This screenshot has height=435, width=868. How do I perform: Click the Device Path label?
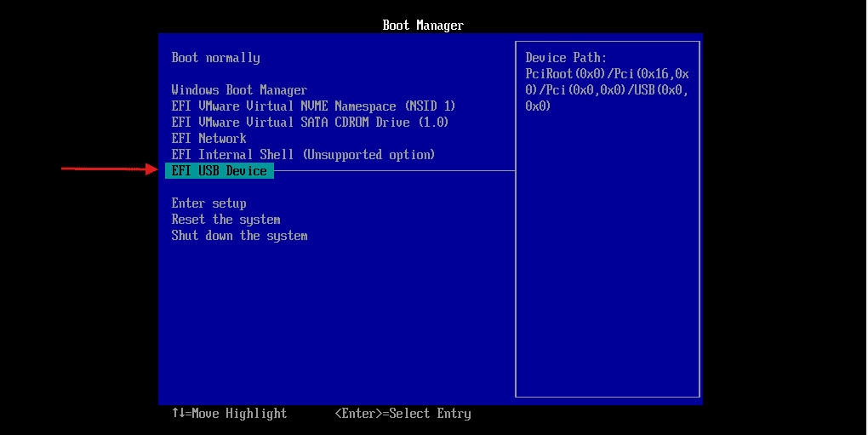566,58
